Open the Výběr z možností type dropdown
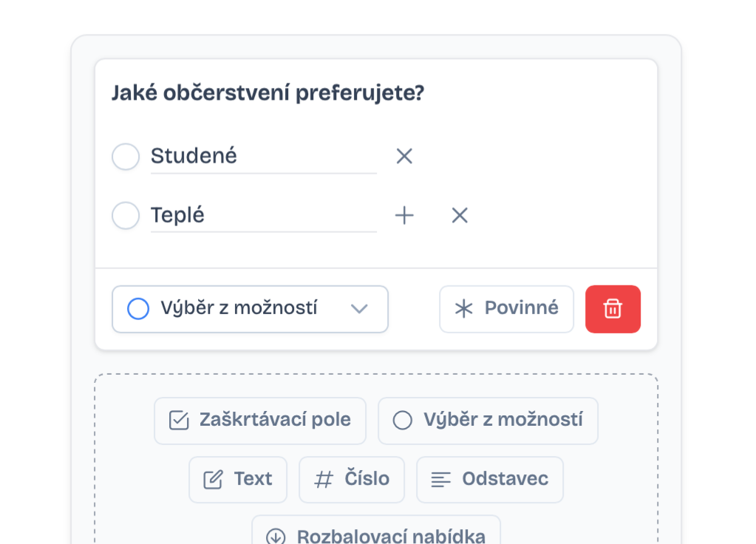This screenshot has width=756, height=544. 250,309
